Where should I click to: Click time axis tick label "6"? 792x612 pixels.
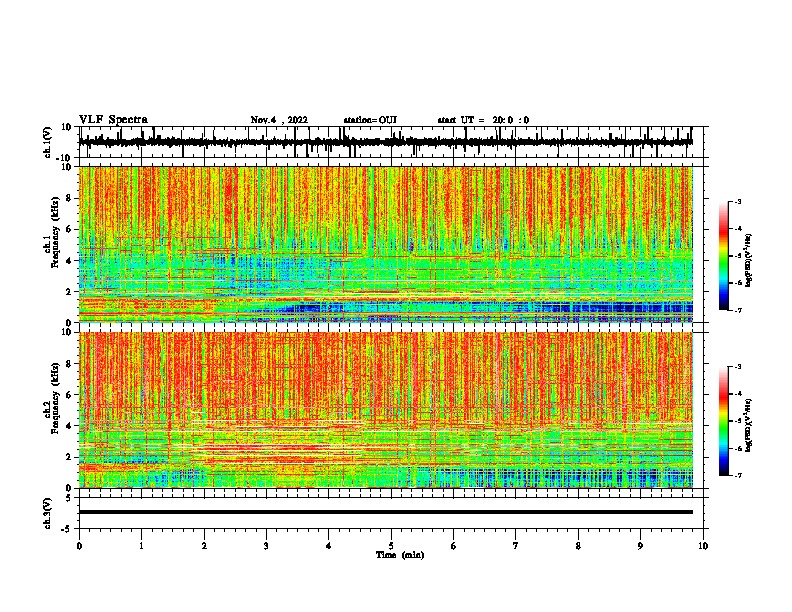tap(454, 546)
